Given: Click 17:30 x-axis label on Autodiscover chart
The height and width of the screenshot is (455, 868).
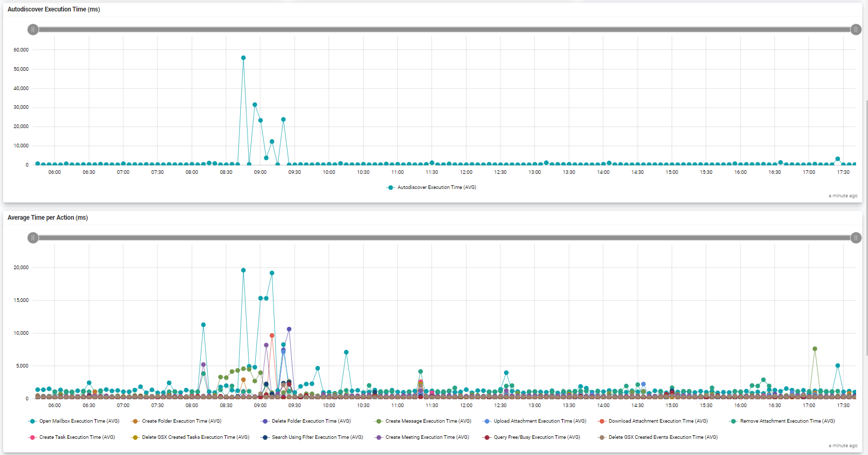Looking at the screenshot, I should click(844, 172).
